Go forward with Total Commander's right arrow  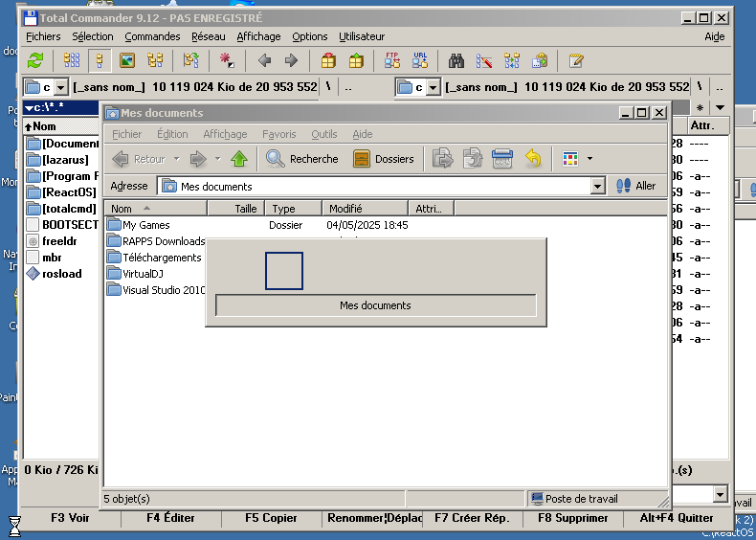click(291, 60)
